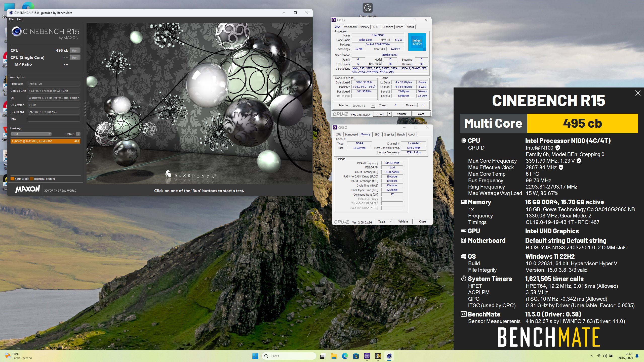Click the 495 cb Multi Core score banner
Viewport: 644px width, 362px height.
point(582,123)
